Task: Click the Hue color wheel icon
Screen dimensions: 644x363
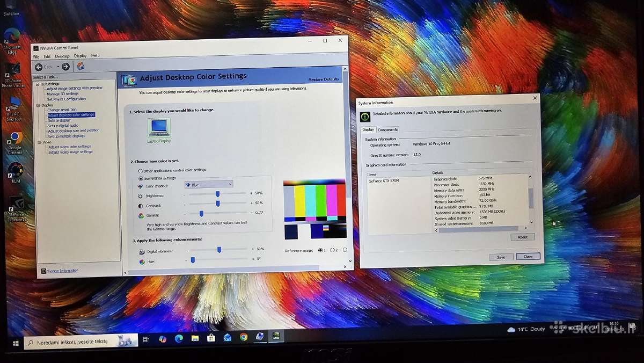Action: point(142,262)
